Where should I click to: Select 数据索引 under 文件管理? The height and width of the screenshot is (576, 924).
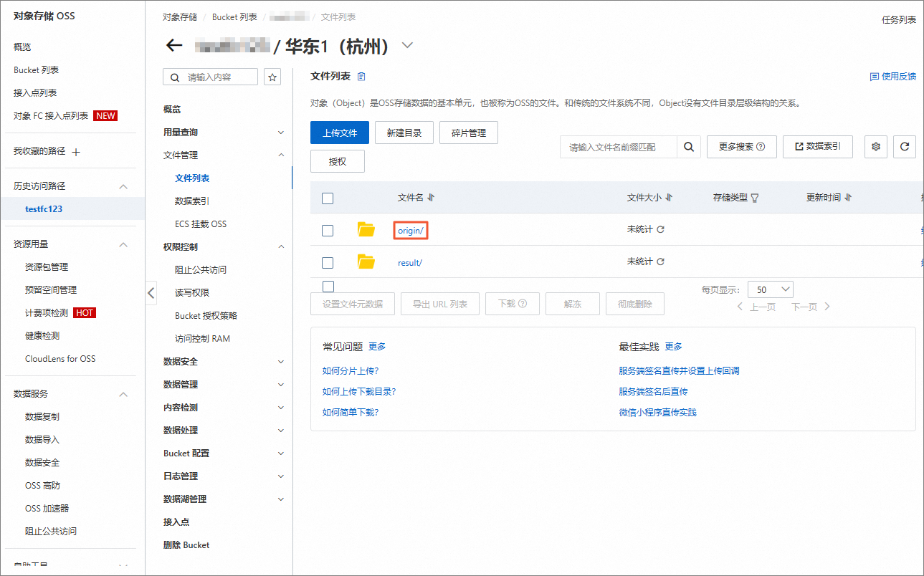192,201
